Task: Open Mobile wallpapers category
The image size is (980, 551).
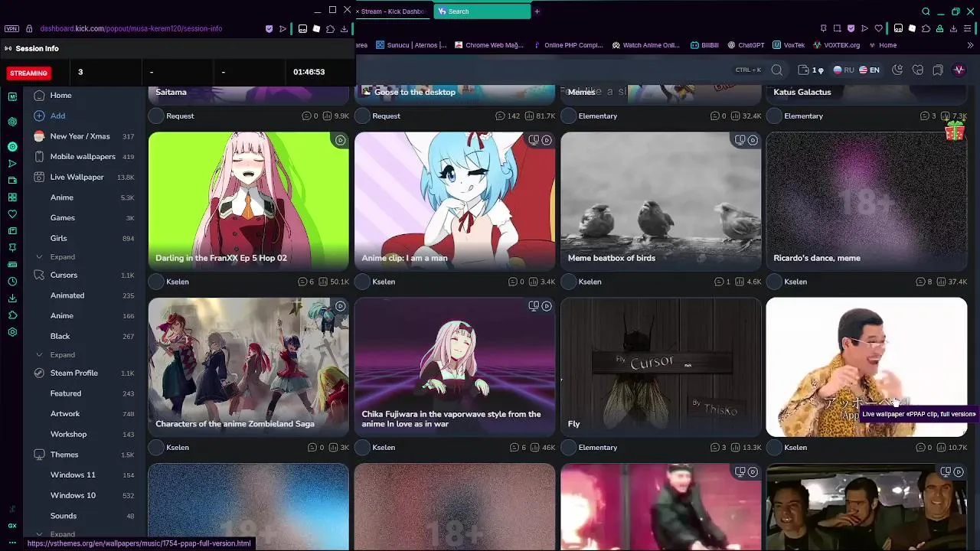Action: click(x=83, y=157)
